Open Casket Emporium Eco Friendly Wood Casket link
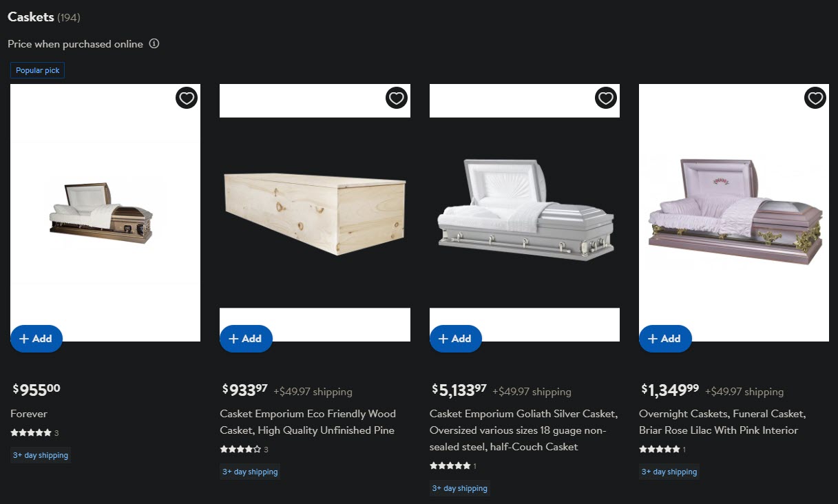Viewport: 838px width, 504px height. click(x=308, y=422)
